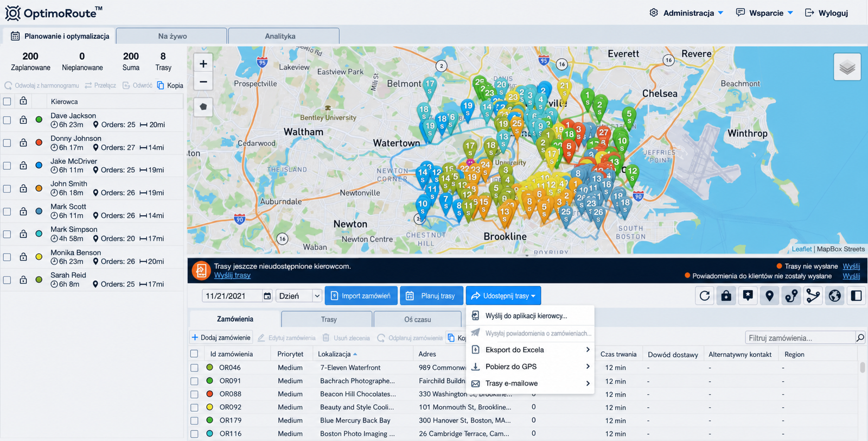This screenshot has height=441, width=868.
Task: Click the orders table vertical scrollbar
Action: pyautogui.click(x=863, y=368)
